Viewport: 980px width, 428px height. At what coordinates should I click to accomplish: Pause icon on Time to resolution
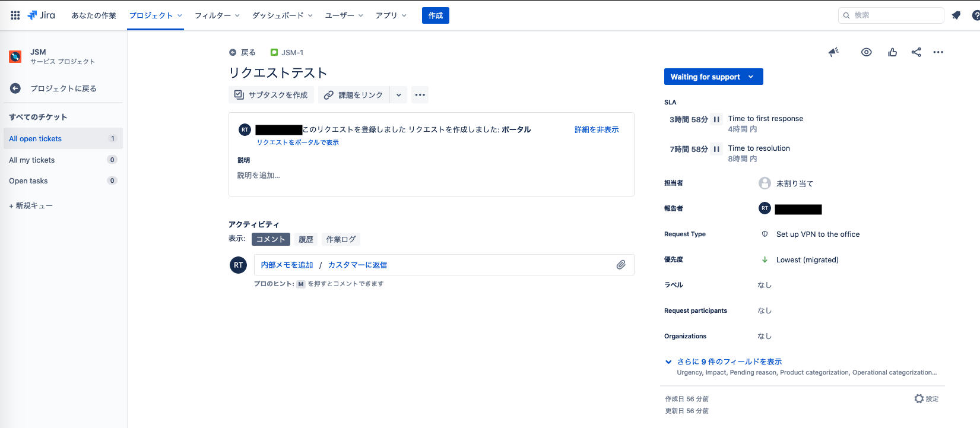tap(716, 149)
